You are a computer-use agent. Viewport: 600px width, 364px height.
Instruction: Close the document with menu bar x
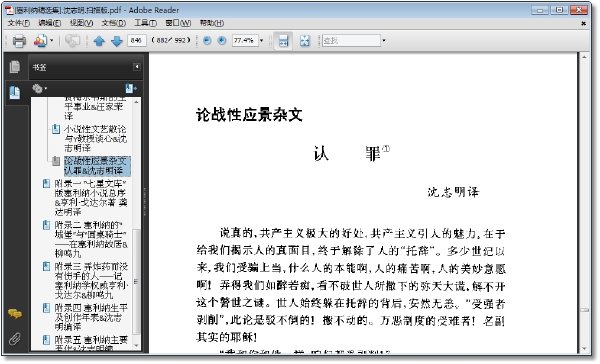click(583, 23)
